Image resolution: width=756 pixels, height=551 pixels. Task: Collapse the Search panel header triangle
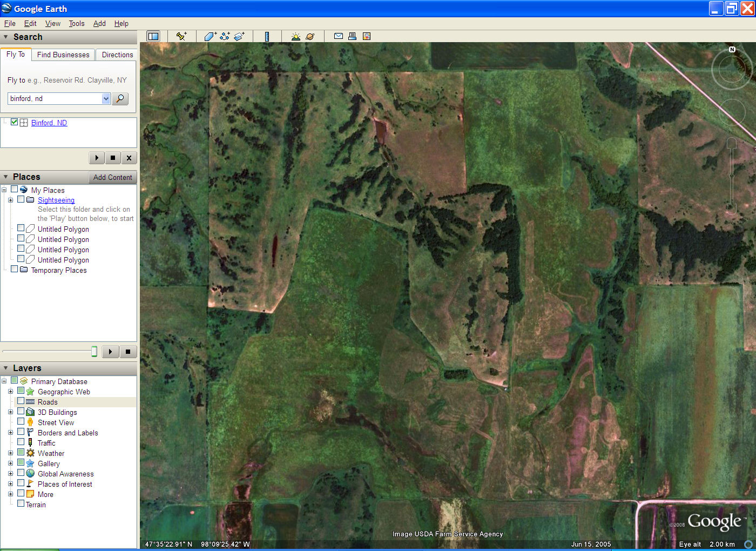[x=6, y=37]
